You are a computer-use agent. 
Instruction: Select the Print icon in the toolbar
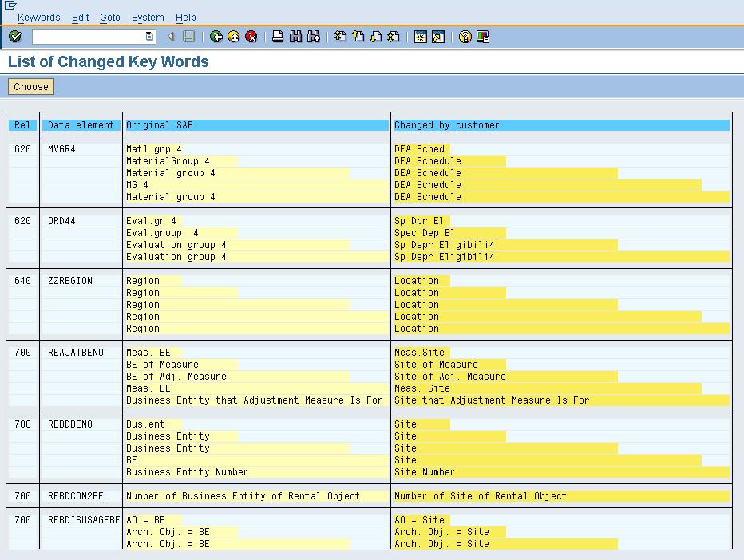coord(278,36)
